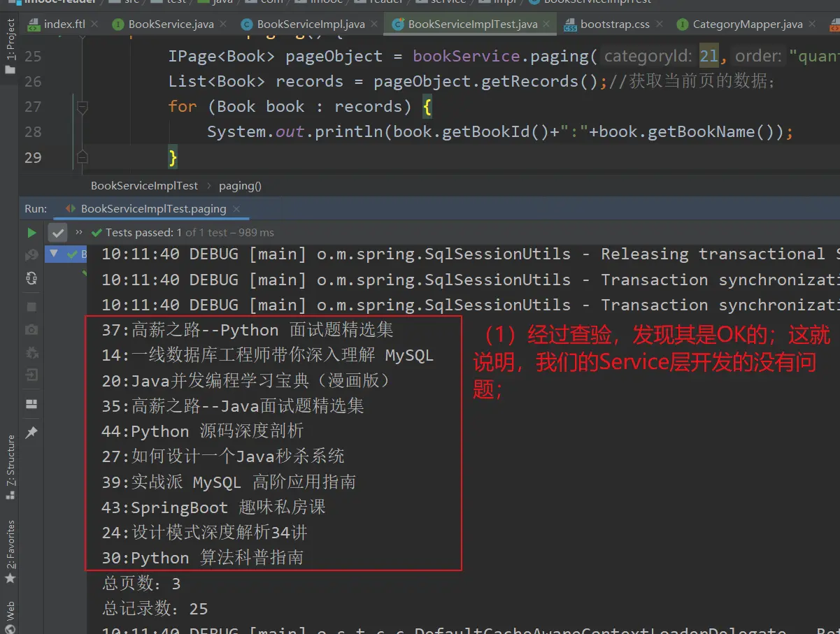This screenshot has height=634, width=840.
Task: Click the Exit icon in Run sidebar
Action: pos(31,376)
